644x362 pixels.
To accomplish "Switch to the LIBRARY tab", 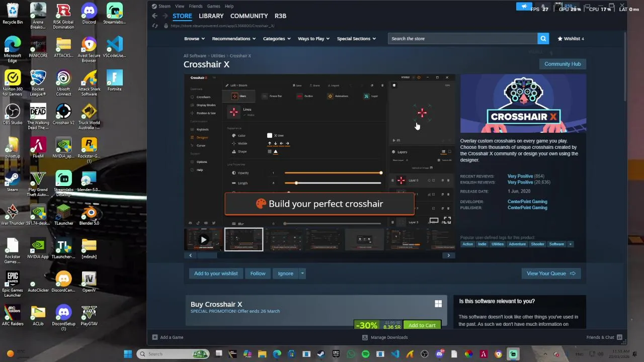I will (x=211, y=16).
